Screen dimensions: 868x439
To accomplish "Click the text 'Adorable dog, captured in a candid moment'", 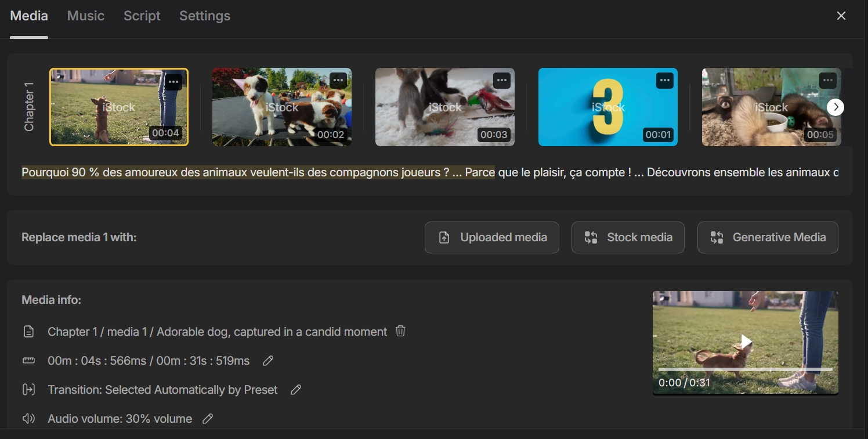I will (272, 332).
